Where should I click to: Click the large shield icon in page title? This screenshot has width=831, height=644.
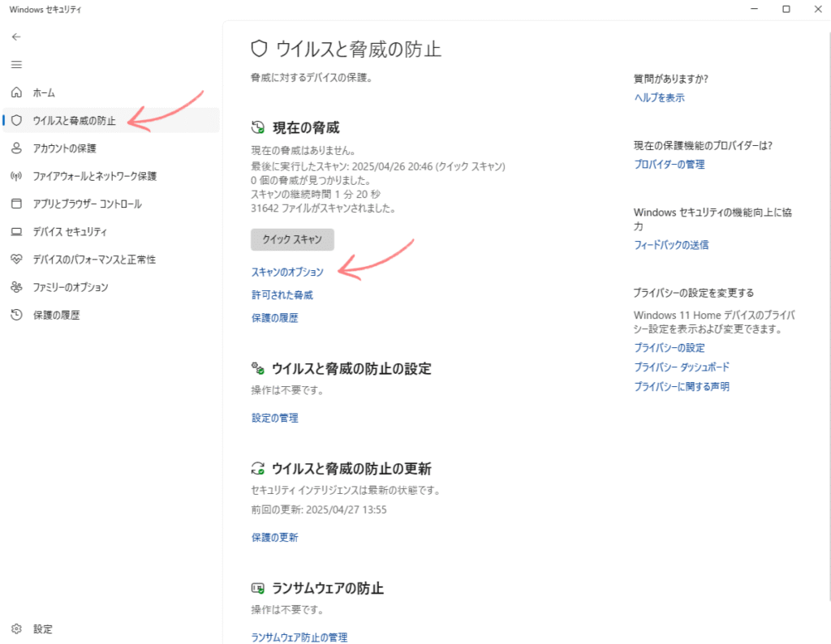259,49
